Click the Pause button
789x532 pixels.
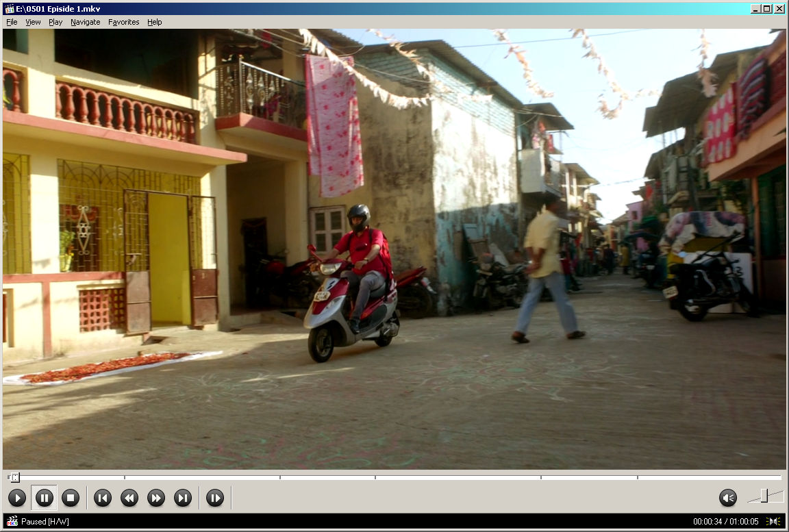tap(44, 498)
